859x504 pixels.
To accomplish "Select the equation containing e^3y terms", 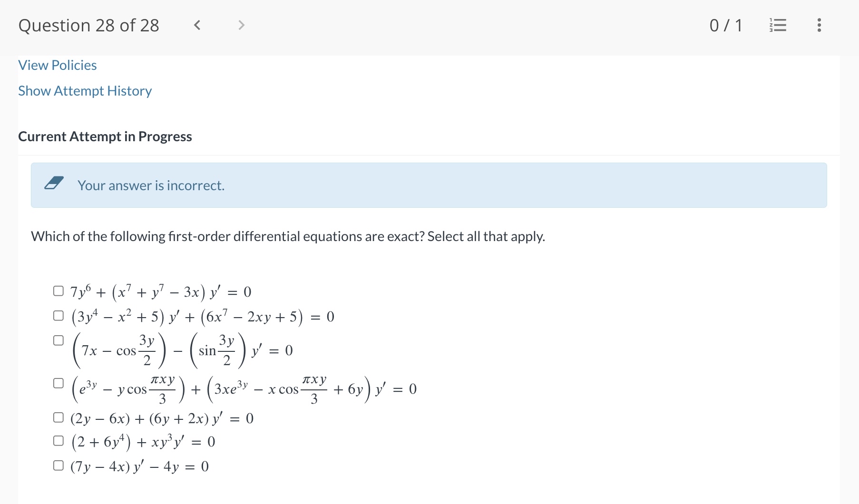I will point(58,382).
